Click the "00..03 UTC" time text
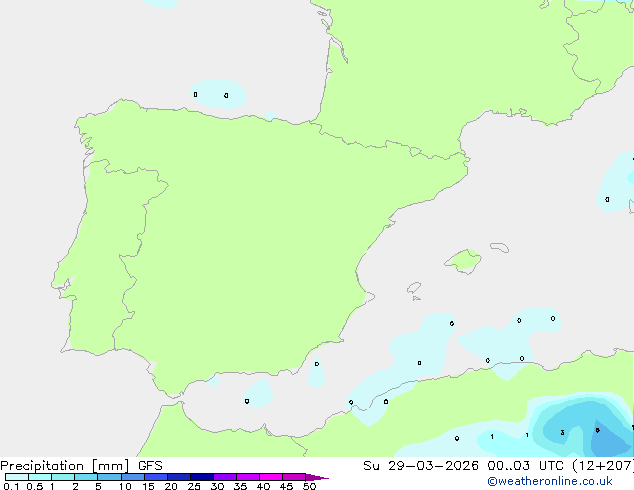634x490 pixels. 525,466
